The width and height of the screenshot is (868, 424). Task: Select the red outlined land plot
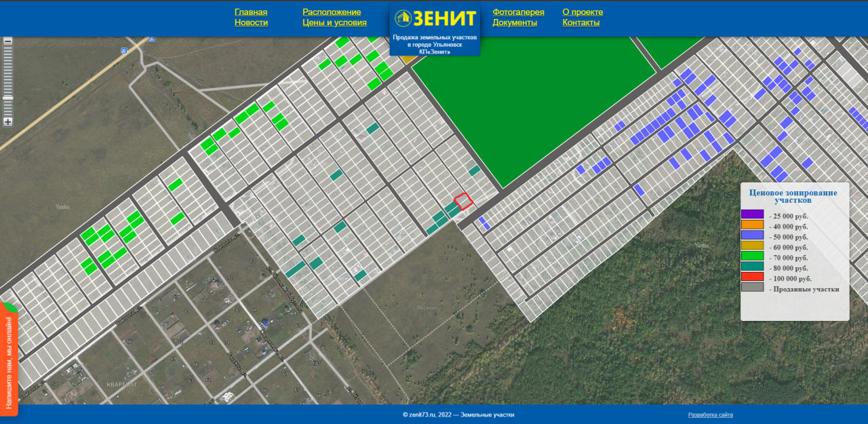tap(462, 201)
